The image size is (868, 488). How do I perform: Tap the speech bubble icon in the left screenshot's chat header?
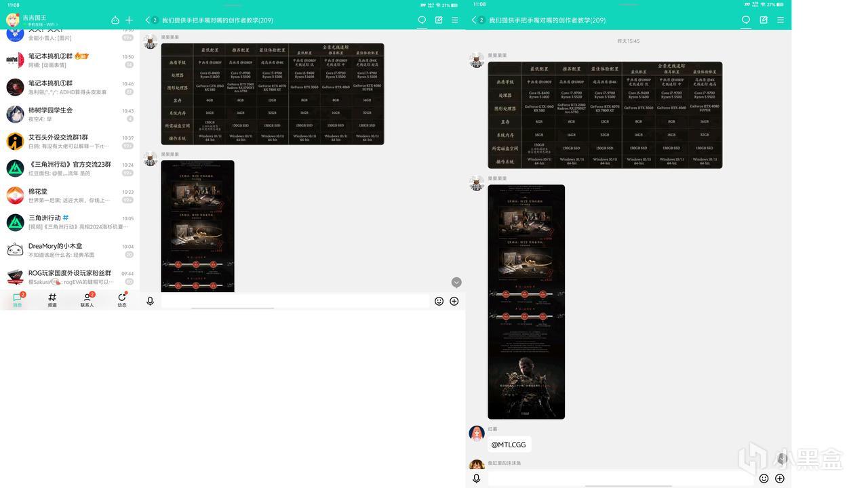coord(422,20)
